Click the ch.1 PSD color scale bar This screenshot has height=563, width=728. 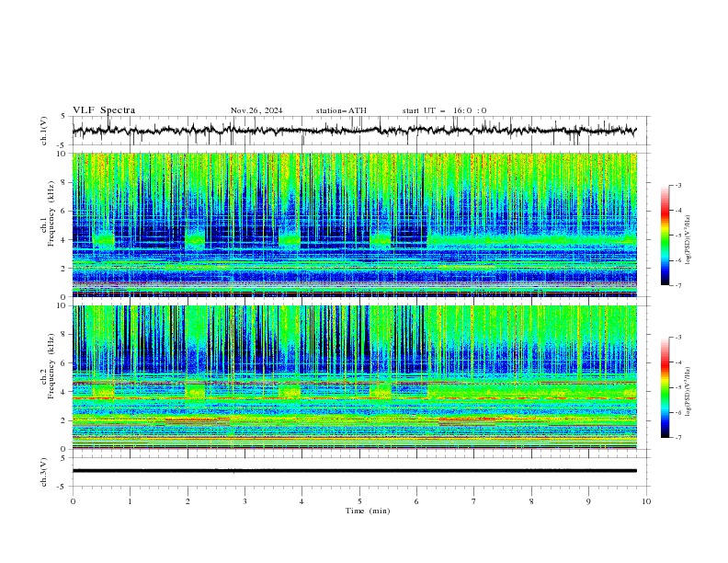665,236
